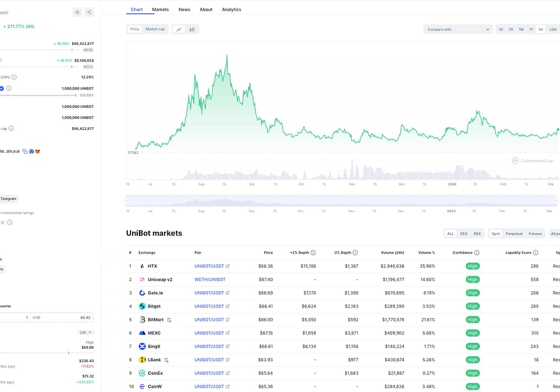560x392 pixels.
Task: Expand the 24h range dropdown
Action: coord(86,332)
